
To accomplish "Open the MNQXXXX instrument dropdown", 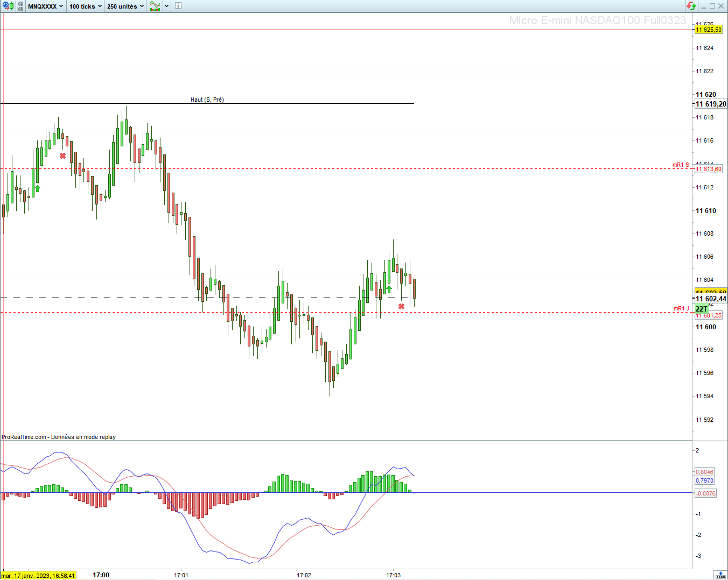I will pyautogui.click(x=46, y=6).
